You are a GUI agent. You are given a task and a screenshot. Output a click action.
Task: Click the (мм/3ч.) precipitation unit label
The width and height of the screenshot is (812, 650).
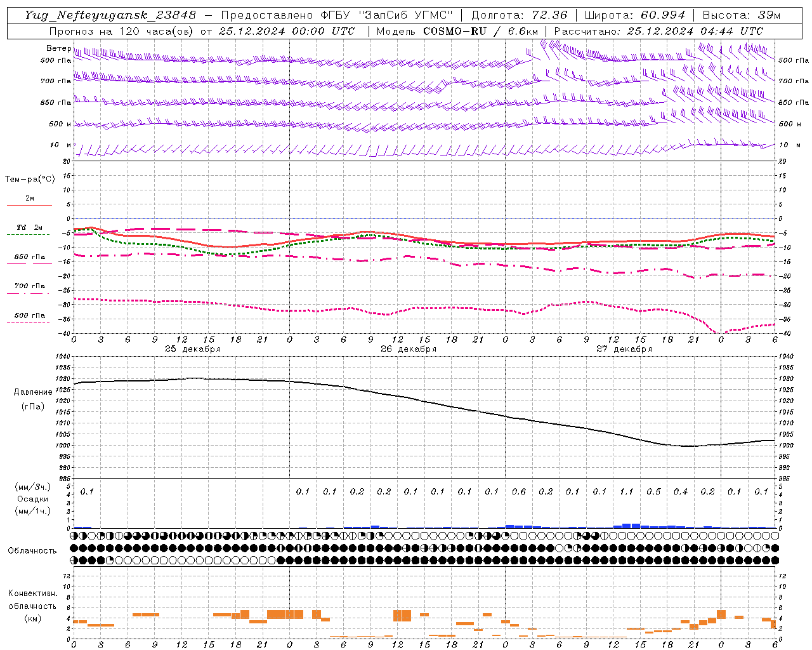(x=33, y=487)
